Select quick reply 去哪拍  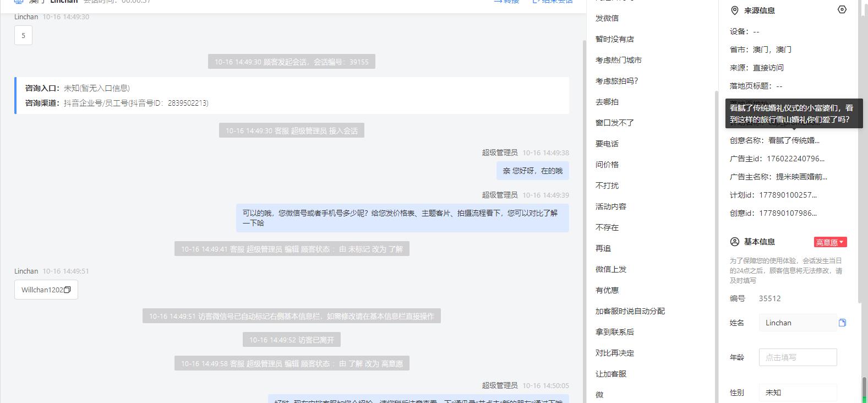click(x=607, y=102)
